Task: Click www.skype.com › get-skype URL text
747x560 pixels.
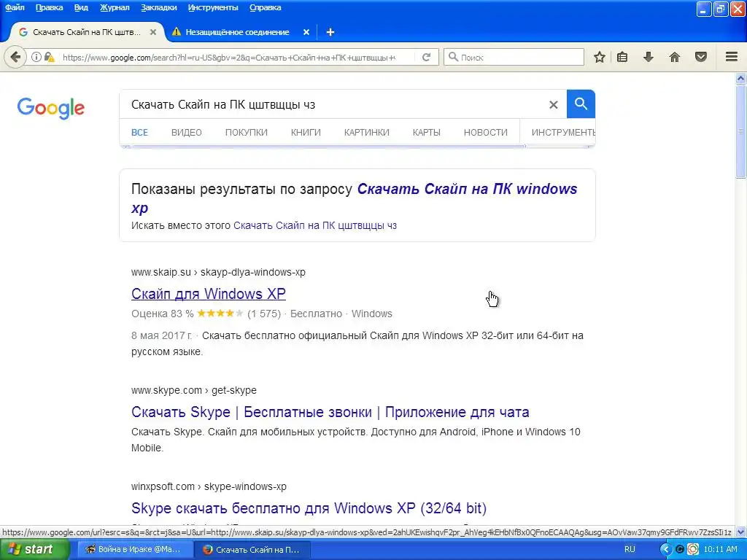Action: pos(194,390)
